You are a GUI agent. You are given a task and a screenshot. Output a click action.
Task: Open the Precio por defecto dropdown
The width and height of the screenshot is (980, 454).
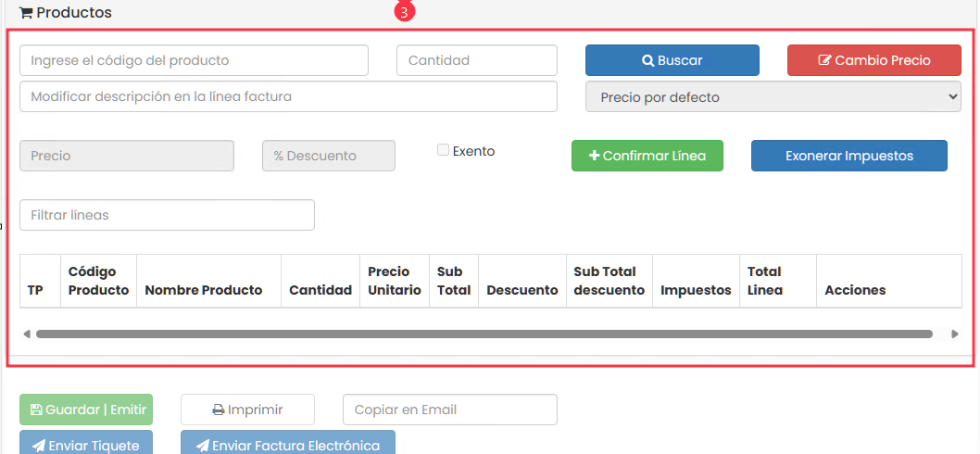coord(773,96)
